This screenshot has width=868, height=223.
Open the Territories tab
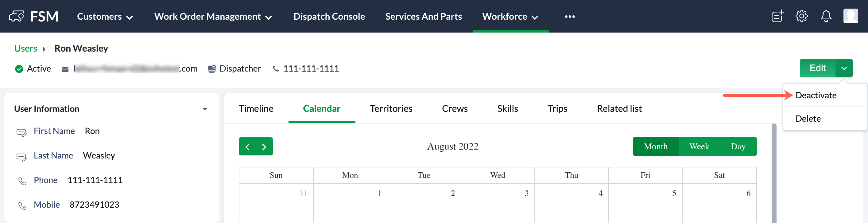391,109
